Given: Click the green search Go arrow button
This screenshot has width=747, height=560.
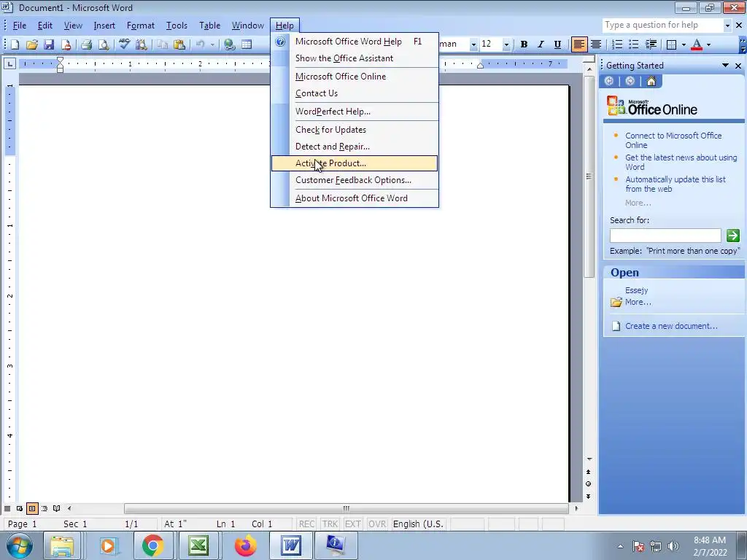Looking at the screenshot, I should tap(732, 236).
